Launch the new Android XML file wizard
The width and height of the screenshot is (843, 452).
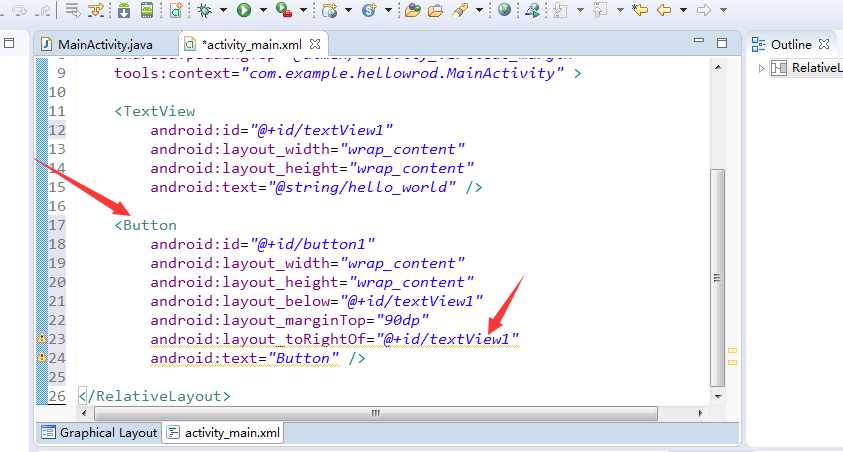pos(176,10)
